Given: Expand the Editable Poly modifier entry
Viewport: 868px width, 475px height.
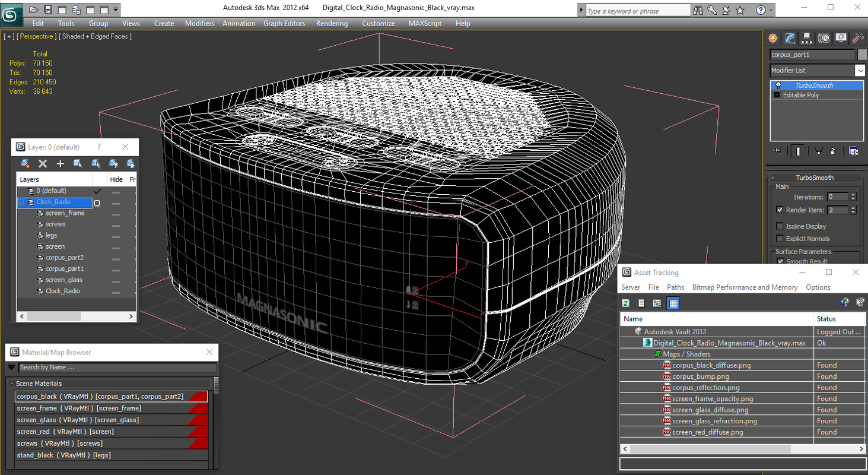Looking at the screenshot, I should (778, 95).
